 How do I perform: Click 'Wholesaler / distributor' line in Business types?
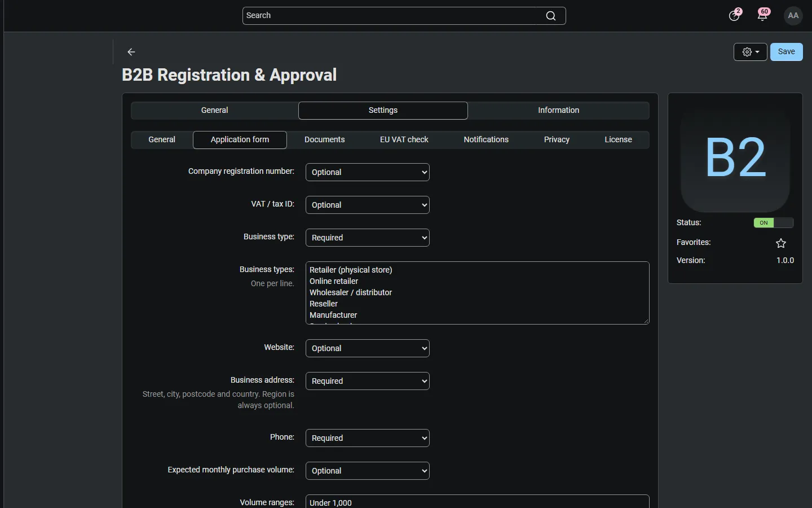[x=351, y=292]
